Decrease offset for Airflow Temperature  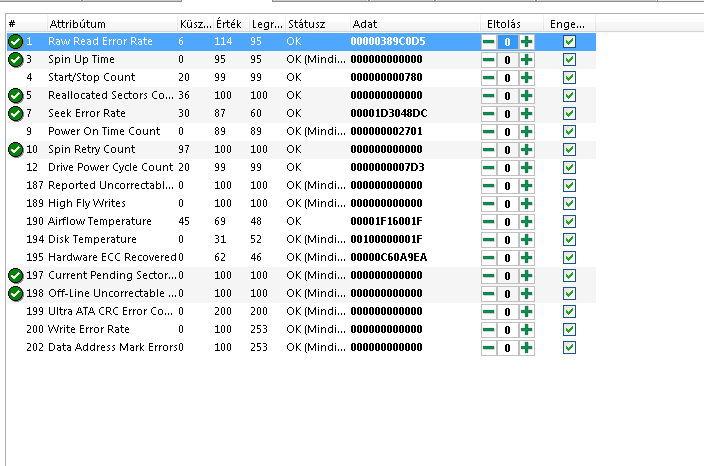(488, 221)
